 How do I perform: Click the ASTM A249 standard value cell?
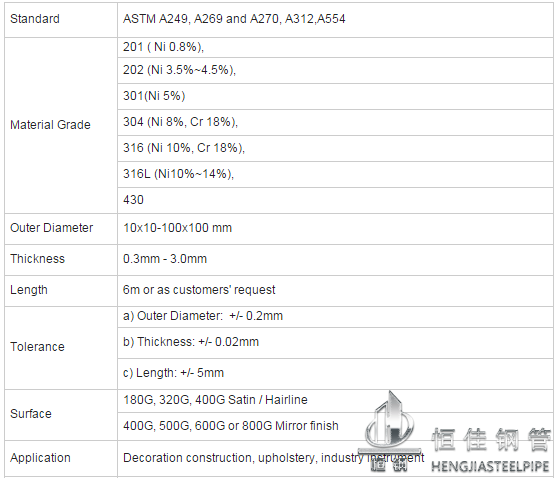click(335, 20)
